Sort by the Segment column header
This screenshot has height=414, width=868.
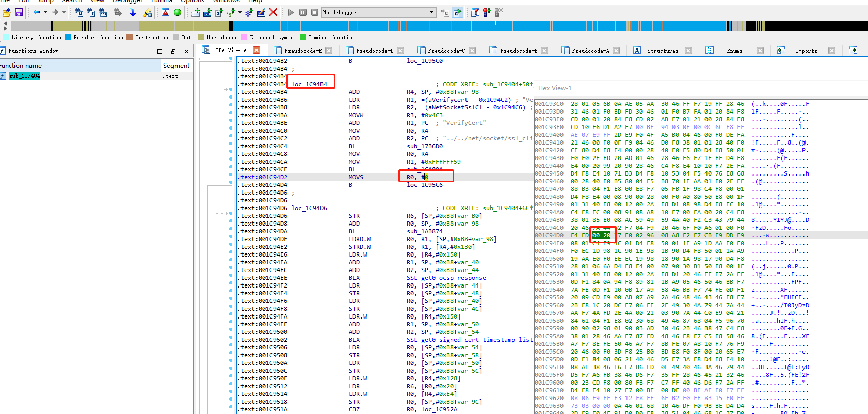tap(177, 66)
